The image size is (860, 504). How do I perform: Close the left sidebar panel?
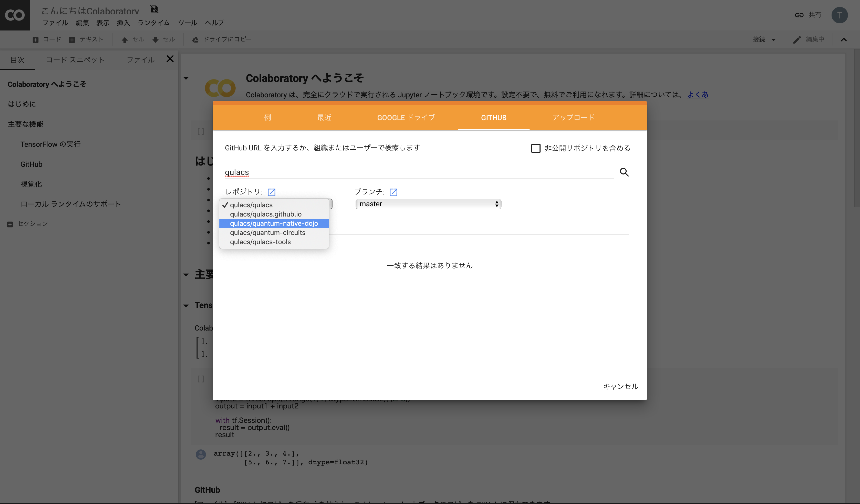tap(170, 59)
